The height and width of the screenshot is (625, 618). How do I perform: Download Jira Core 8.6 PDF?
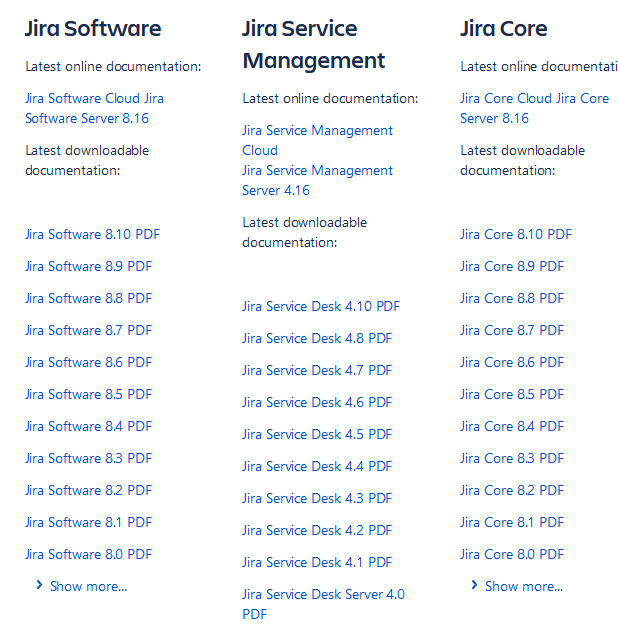click(x=512, y=362)
